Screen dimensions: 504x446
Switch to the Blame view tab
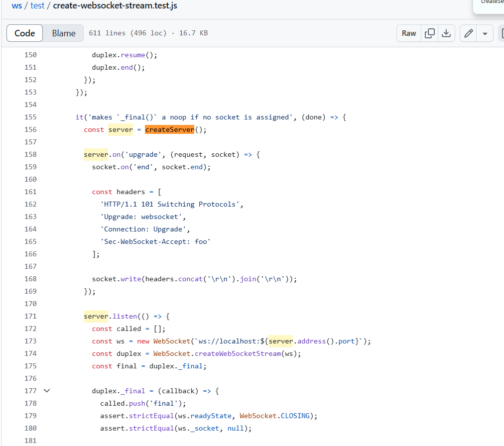click(x=64, y=33)
